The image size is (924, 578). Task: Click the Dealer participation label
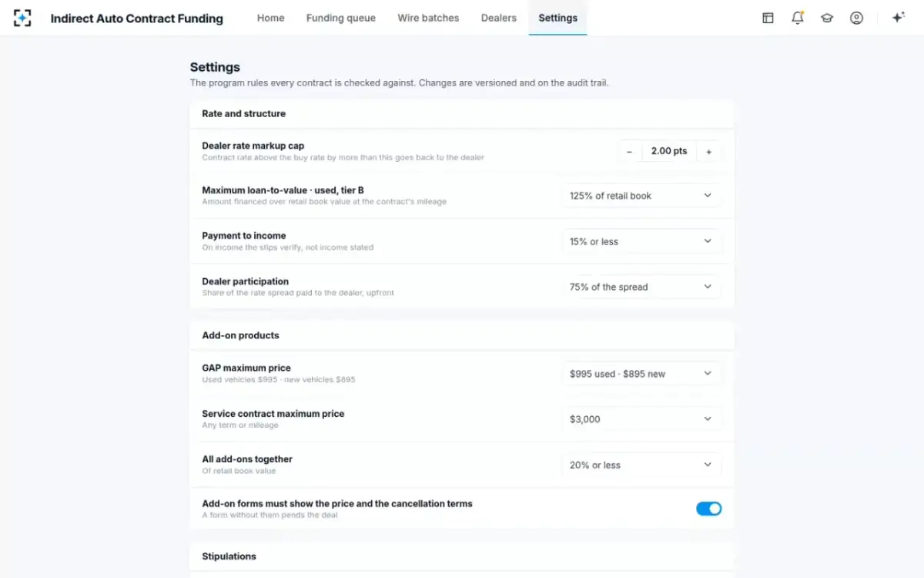(245, 281)
